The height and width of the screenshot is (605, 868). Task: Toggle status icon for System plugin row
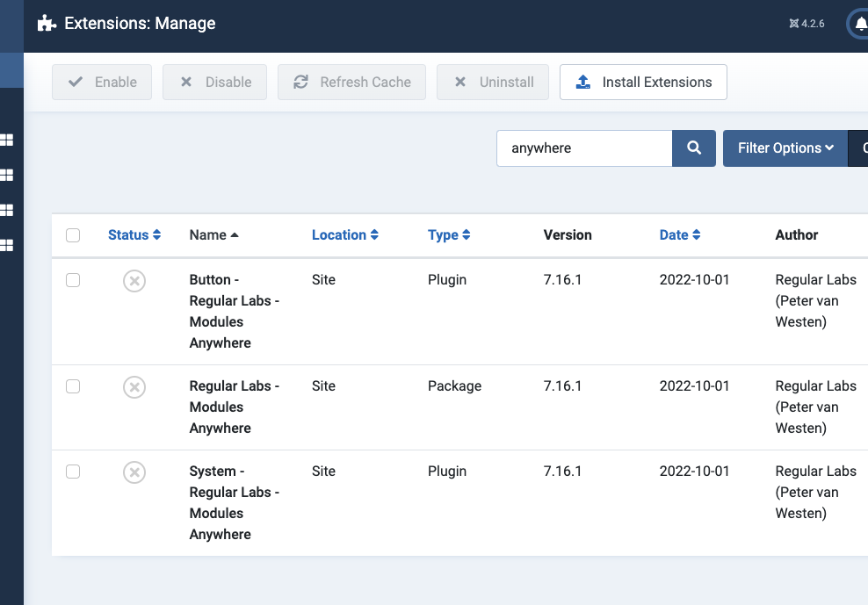coord(134,472)
